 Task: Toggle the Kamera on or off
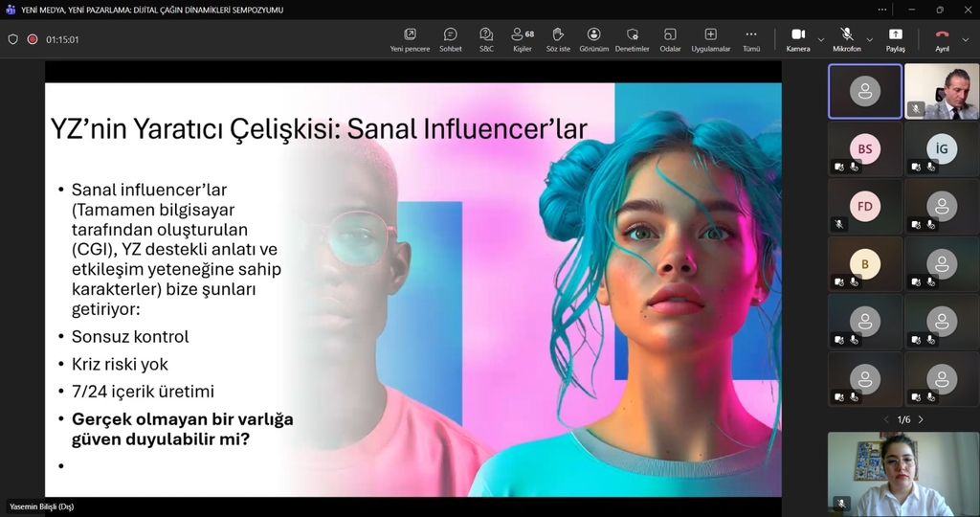click(797, 39)
